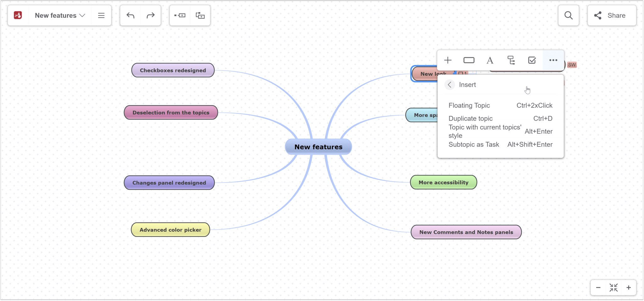
Task: Select Floating Topic from the Insert menu
Action: click(469, 106)
